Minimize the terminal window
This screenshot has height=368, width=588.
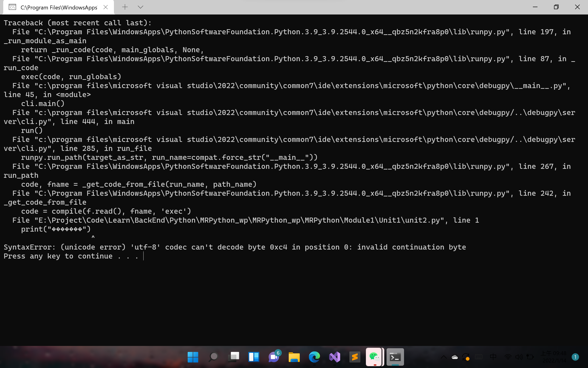click(535, 7)
